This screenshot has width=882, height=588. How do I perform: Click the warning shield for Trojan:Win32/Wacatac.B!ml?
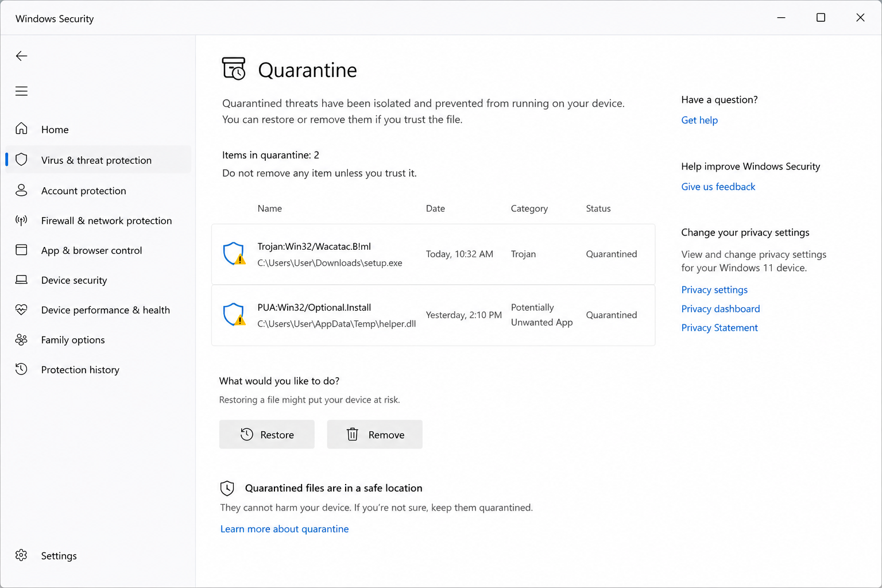click(x=234, y=254)
